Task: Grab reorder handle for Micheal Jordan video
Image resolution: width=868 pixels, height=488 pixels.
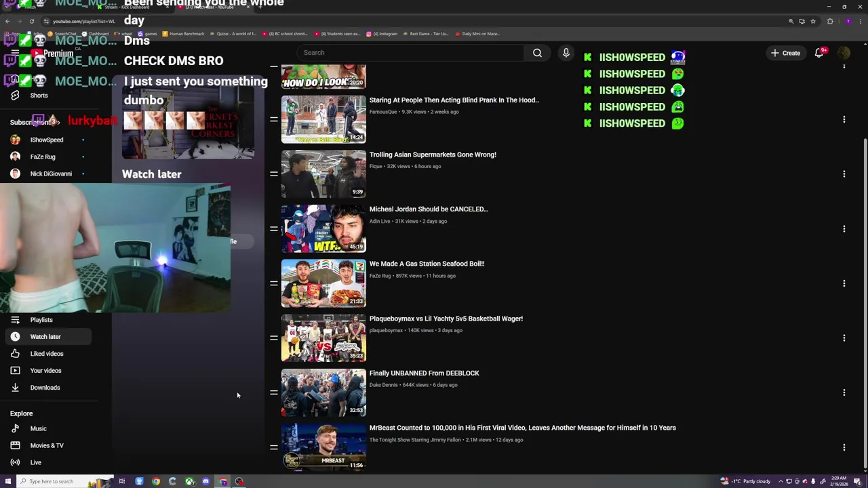Action: pyautogui.click(x=274, y=228)
